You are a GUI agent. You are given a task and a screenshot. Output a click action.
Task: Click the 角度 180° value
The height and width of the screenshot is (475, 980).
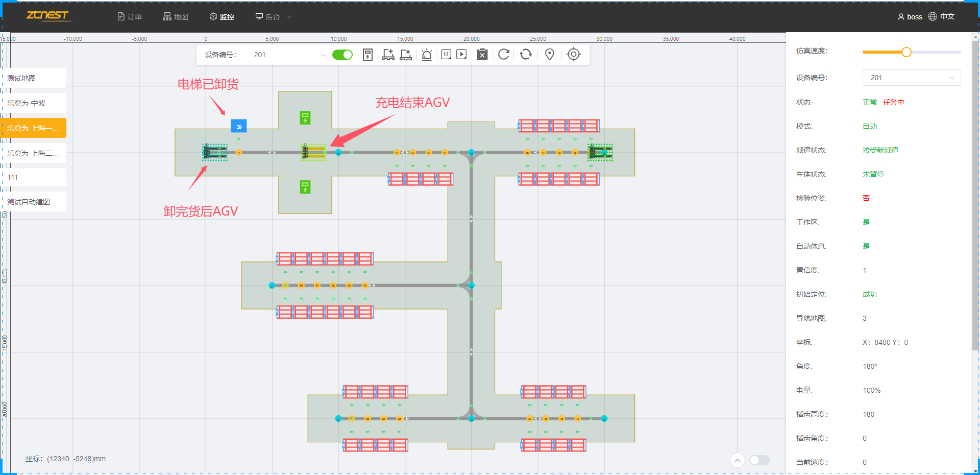coord(870,366)
